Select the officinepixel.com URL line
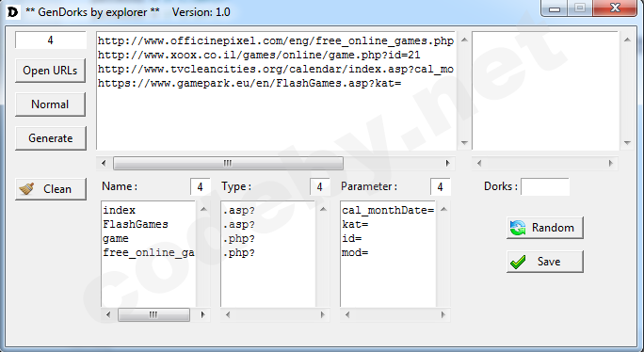 (276, 41)
